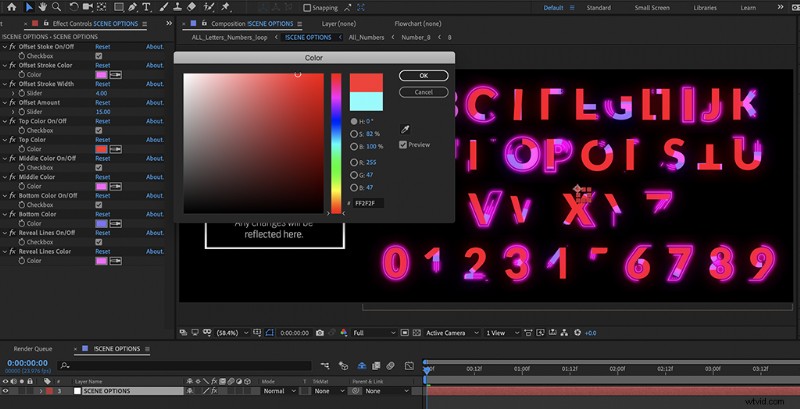800x409 pixels.
Task: Select the Camera tool
Action: click(x=88, y=7)
